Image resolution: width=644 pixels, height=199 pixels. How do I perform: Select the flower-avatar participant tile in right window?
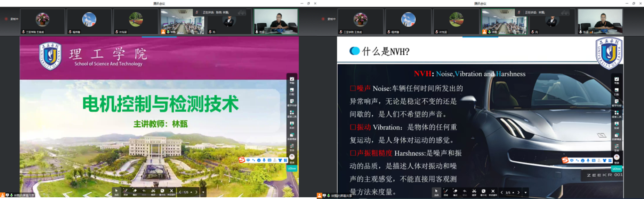[x=361, y=22]
